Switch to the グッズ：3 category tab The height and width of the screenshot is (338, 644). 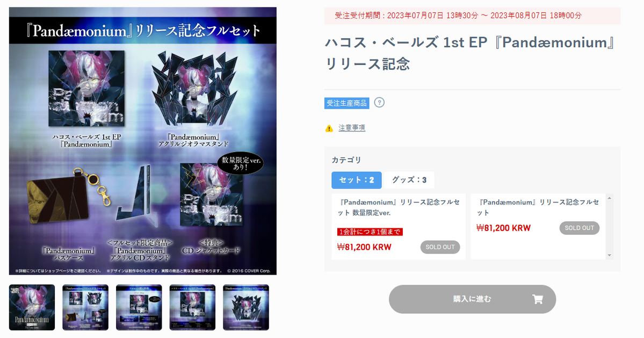pos(409,180)
